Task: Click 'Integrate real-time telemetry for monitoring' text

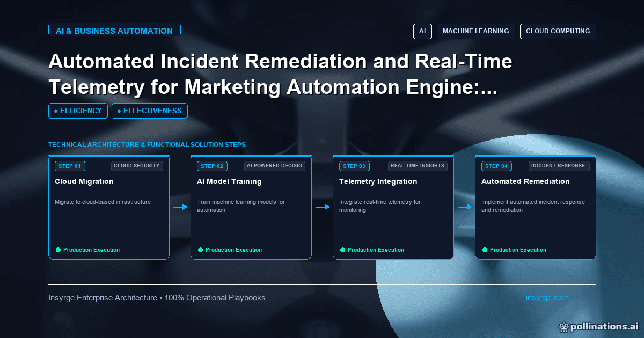Action: pyautogui.click(x=380, y=206)
